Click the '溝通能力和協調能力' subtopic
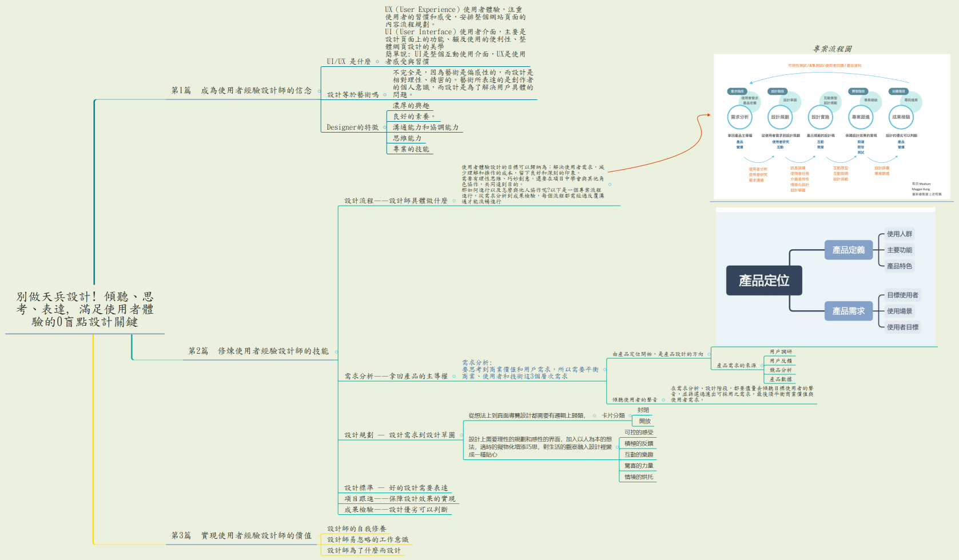This screenshot has height=560, width=959. pyautogui.click(x=425, y=127)
